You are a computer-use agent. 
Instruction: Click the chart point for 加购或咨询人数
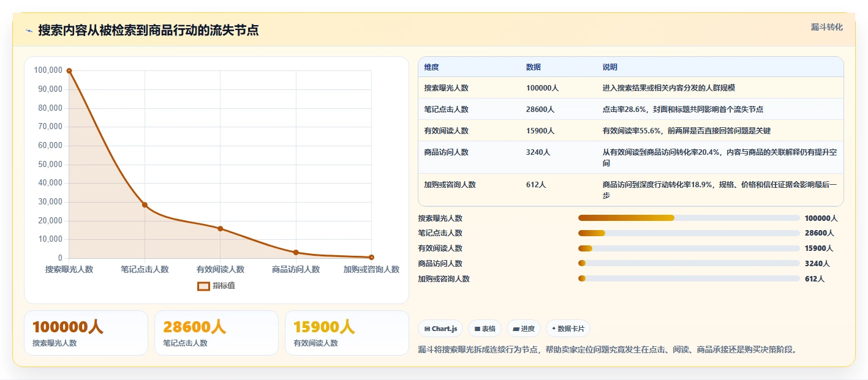pyautogui.click(x=371, y=257)
